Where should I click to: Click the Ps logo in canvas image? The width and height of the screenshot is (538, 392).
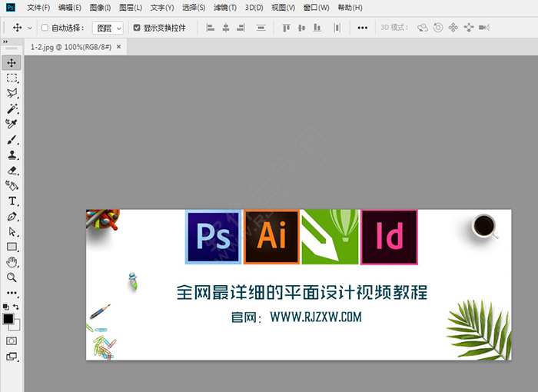(213, 237)
